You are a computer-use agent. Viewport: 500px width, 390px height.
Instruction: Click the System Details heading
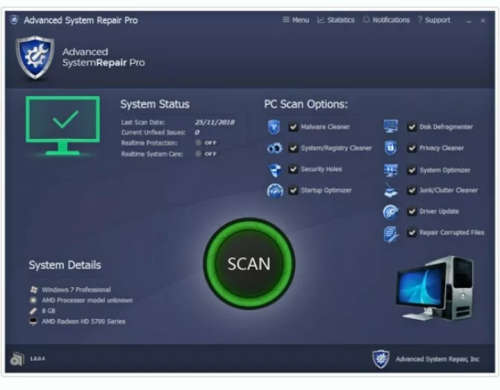click(x=65, y=265)
